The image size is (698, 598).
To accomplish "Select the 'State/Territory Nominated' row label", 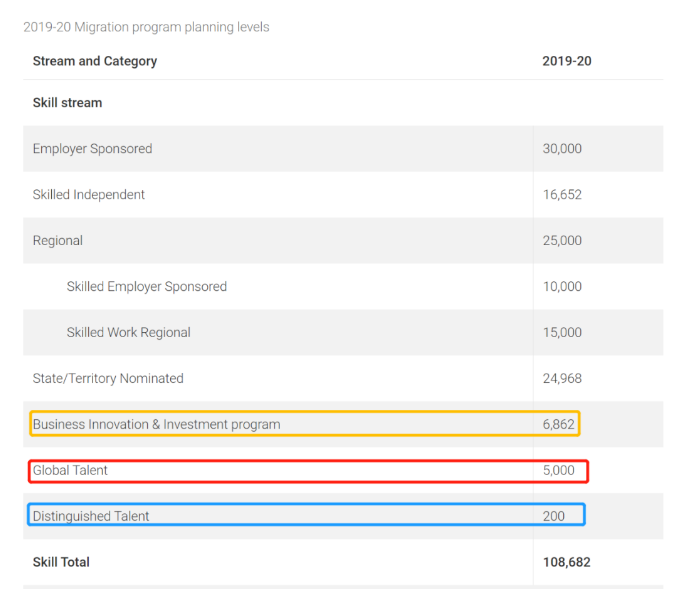I will [x=108, y=379].
